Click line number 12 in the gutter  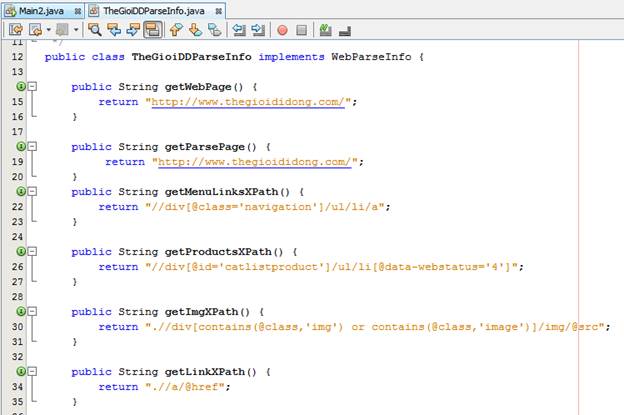pyautogui.click(x=17, y=57)
